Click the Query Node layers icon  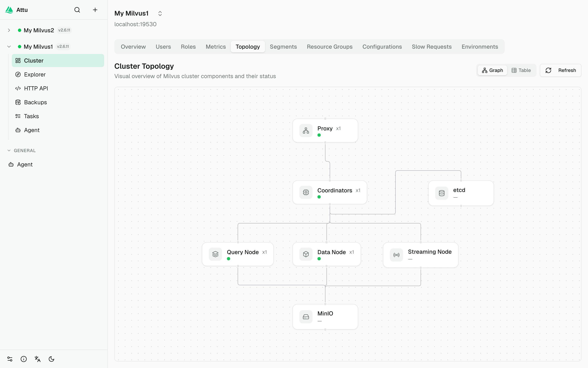(215, 254)
